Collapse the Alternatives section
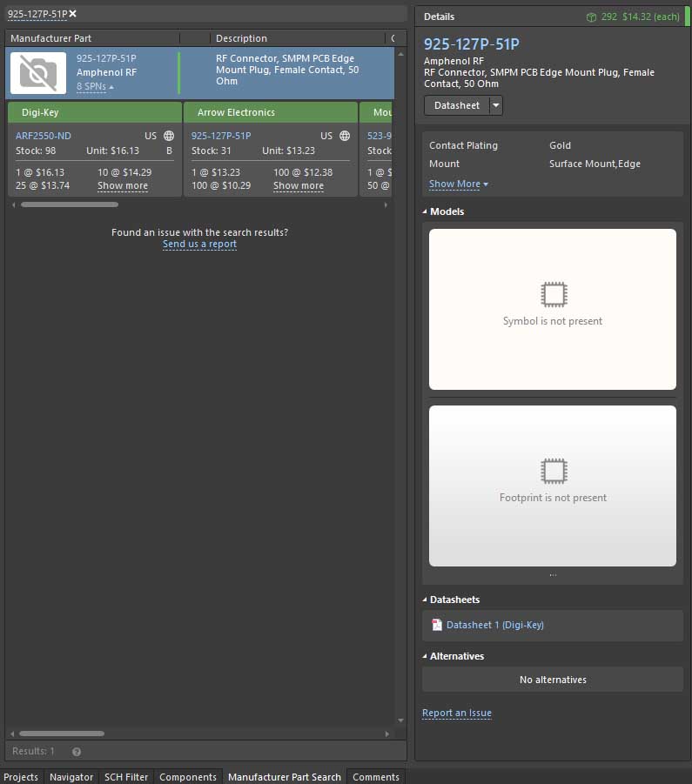Viewport: 692px width, 784px height. [x=426, y=656]
